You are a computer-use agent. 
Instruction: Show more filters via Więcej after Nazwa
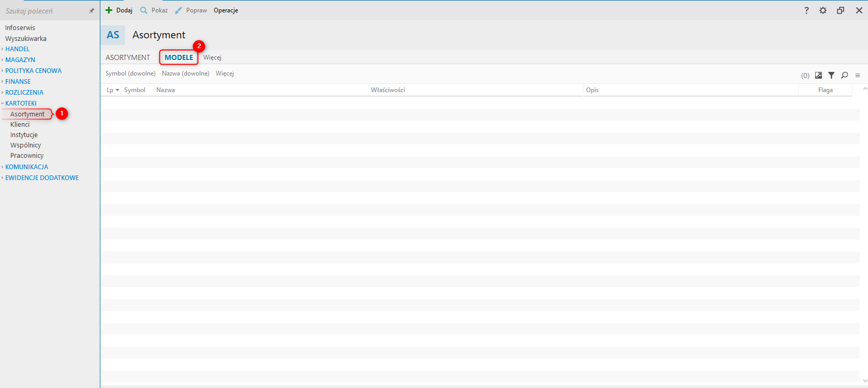(225, 73)
